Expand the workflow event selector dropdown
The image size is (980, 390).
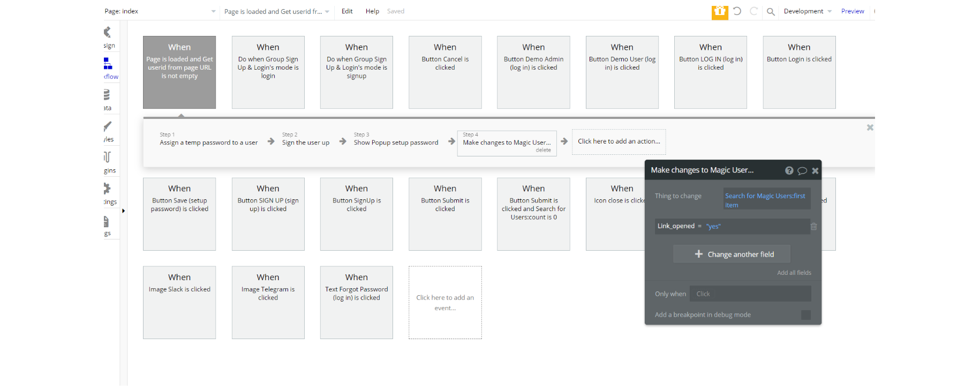pos(276,11)
